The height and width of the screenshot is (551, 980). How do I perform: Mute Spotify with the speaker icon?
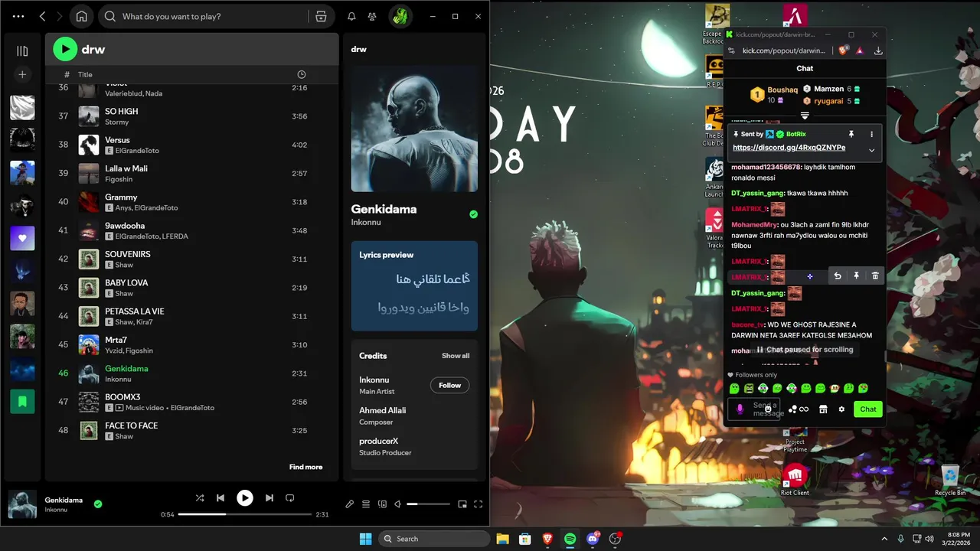coord(397,504)
